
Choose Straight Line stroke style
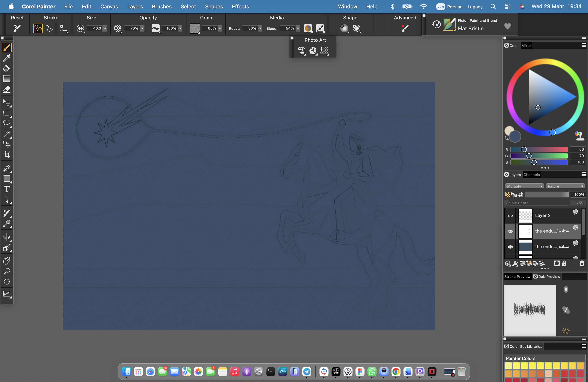pos(49,28)
